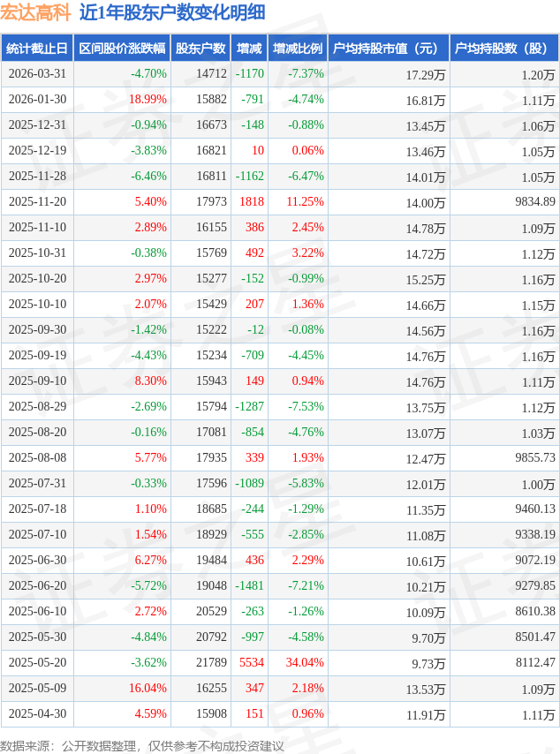This screenshot has width=560, height=754.
Task: Click the 户均持股数（股） column header
Action: [x=503, y=49]
